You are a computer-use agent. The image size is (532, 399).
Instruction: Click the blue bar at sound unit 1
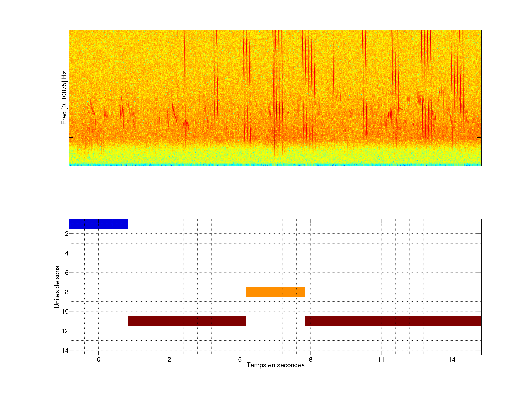pyautogui.click(x=98, y=224)
